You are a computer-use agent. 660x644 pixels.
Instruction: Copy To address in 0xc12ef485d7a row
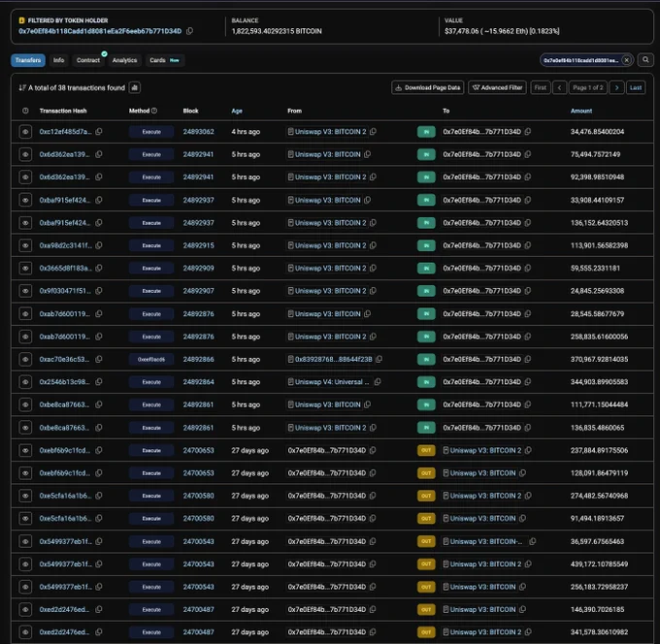528,132
